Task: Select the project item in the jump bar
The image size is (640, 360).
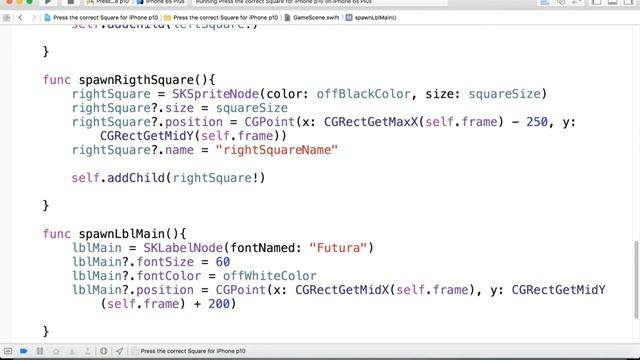Action: [101, 18]
